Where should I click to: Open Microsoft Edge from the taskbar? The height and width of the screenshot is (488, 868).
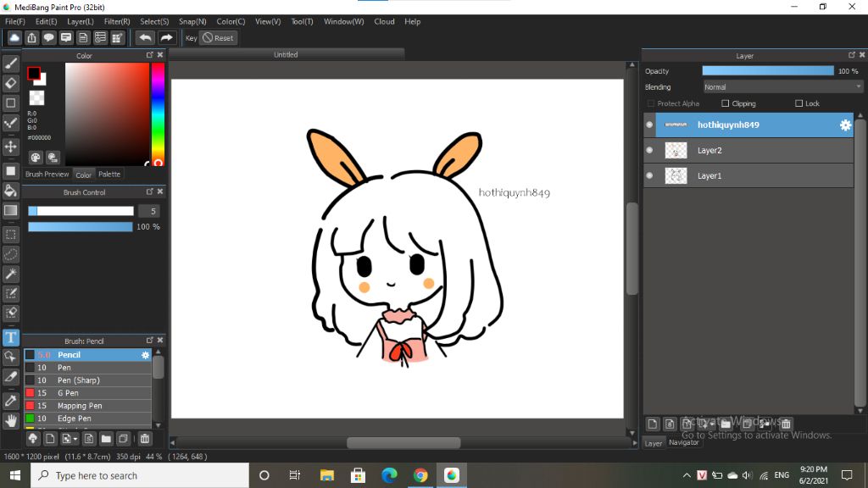(x=389, y=475)
